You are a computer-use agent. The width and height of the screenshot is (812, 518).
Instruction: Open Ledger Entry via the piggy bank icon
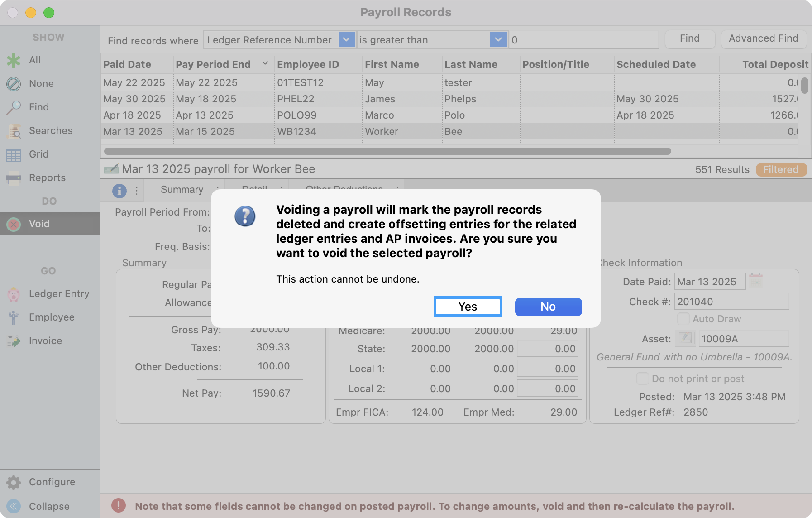pos(14,293)
